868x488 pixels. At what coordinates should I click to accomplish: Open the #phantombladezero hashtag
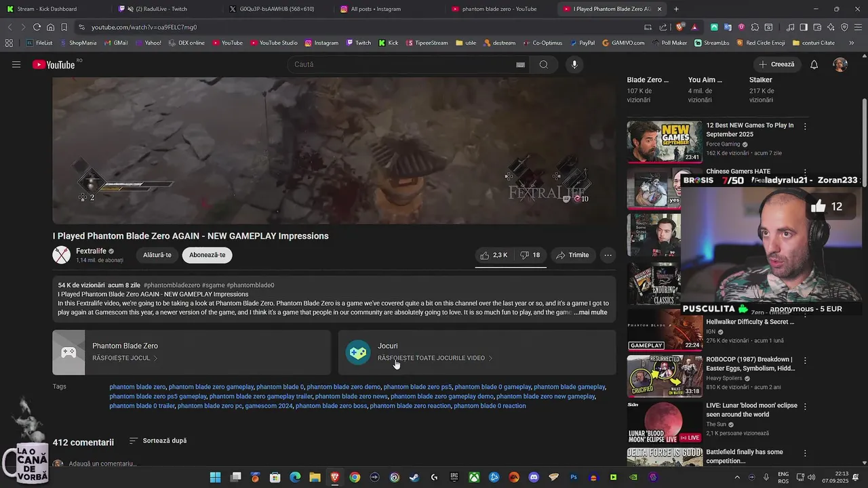(172, 285)
